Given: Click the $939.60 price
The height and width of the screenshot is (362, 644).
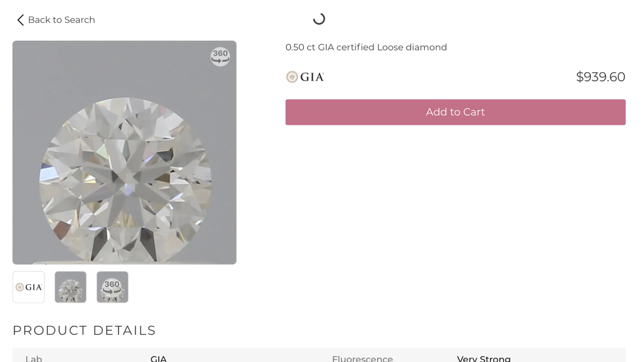Looking at the screenshot, I should pyautogui.click(x=600, y=77).
